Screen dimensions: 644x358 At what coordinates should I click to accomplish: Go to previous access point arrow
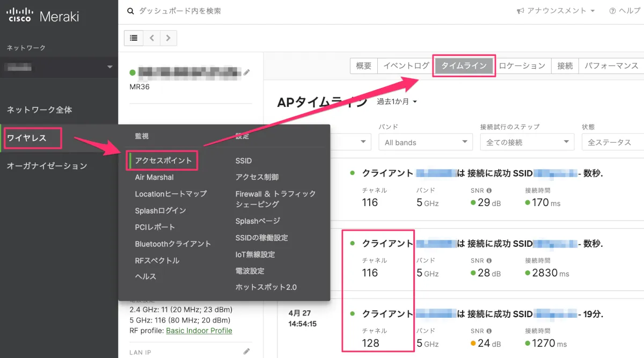click(x=151, y=38)
